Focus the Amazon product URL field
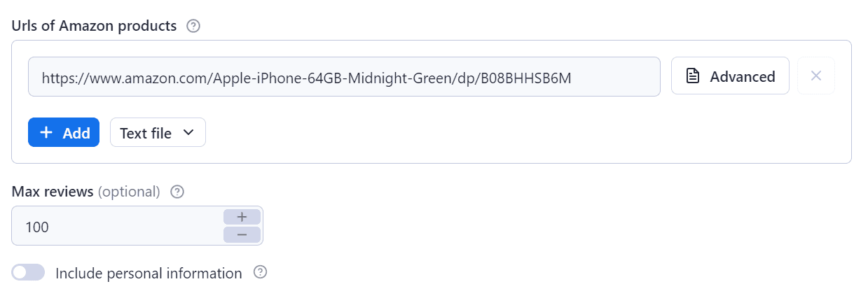Viewport: 868px width, 291px height. [x=343, y=77]
